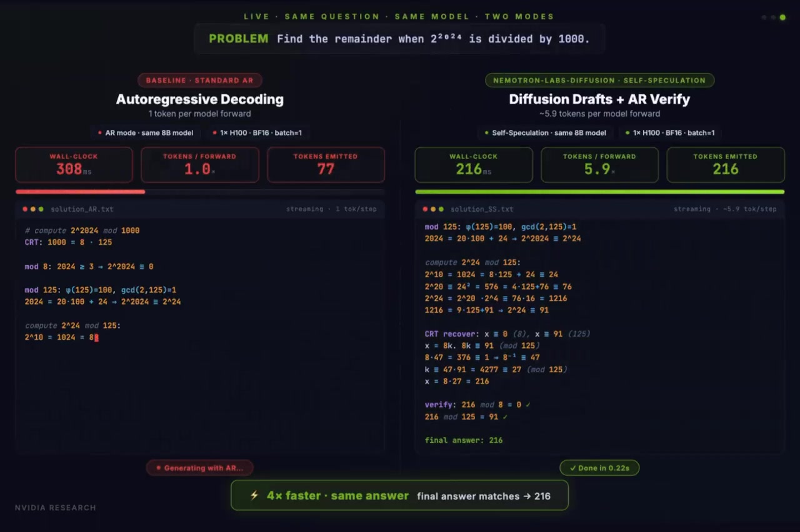Image resolution: width=800 pixels, height=532 pixels.
Task: Click the green status dot in the top-right corner
Action: tap(782, 17)
